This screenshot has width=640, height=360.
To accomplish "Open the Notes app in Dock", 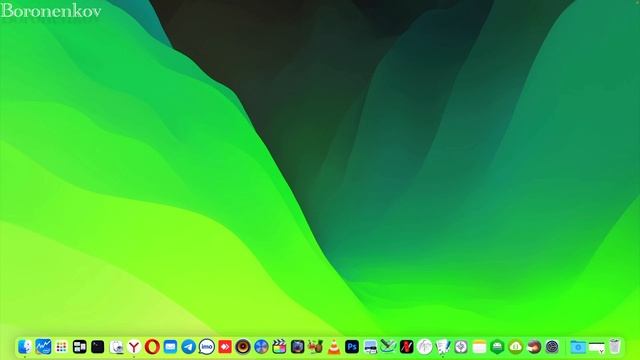I will point(479,347).
